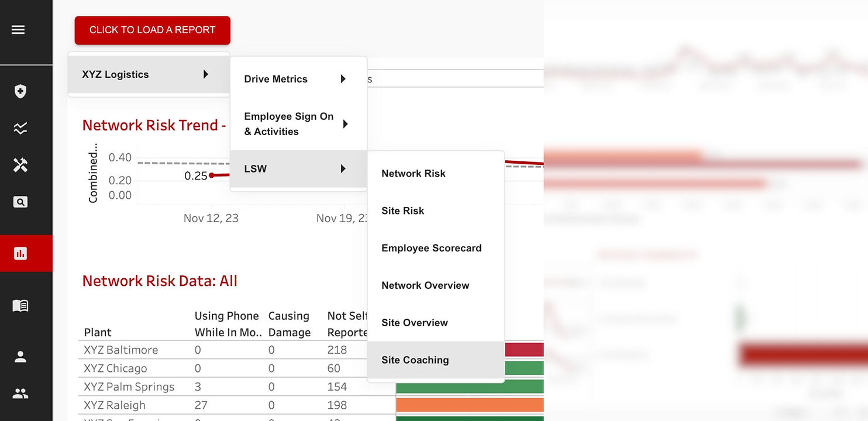Open the people group sidebar icon

[20, 394]
